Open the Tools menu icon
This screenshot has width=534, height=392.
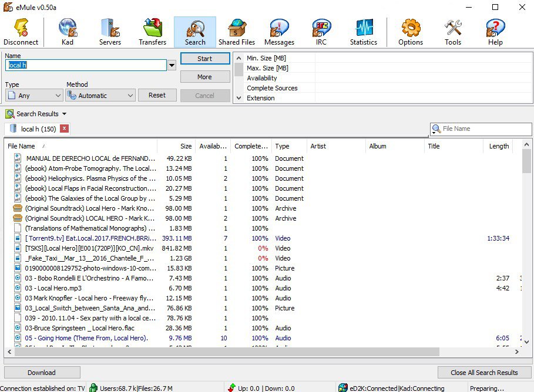pyautogui.click(x=453, y=32)
